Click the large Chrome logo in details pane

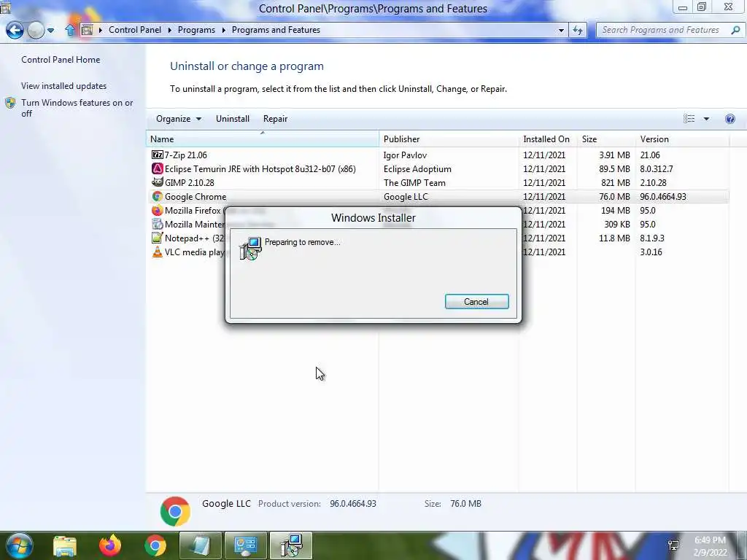point(175,511)
